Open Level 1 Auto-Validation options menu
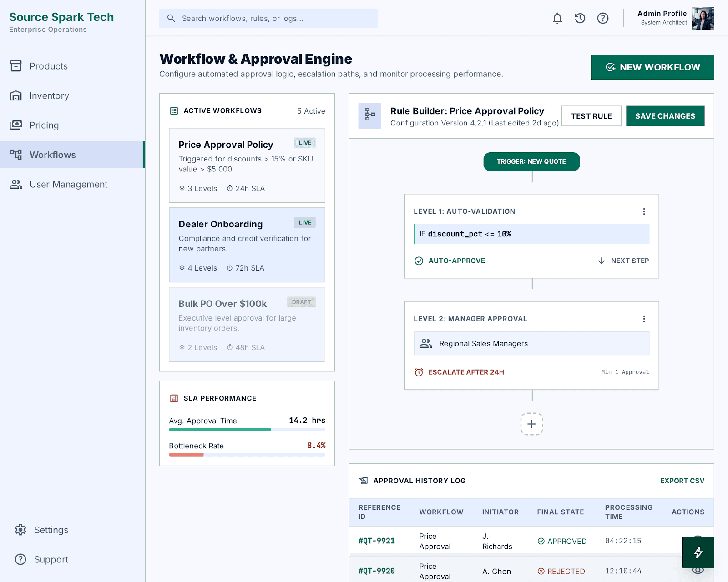 pos(644,211)
